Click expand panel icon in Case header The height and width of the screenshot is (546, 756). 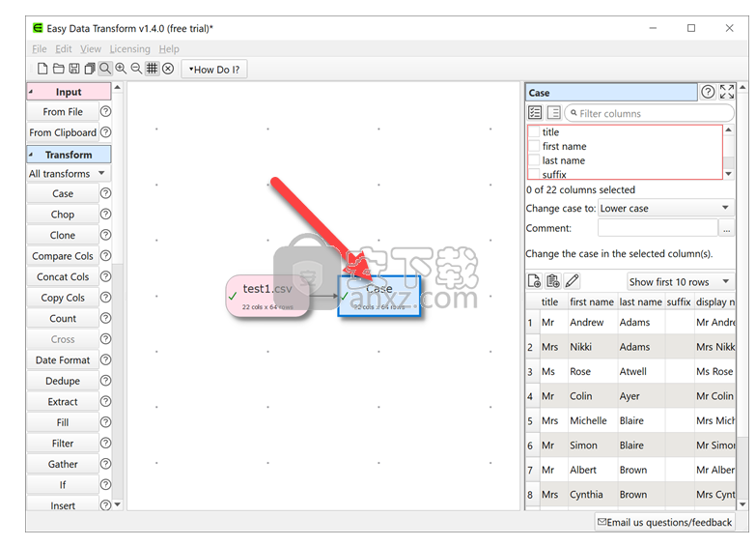click(x=727, y=92)
